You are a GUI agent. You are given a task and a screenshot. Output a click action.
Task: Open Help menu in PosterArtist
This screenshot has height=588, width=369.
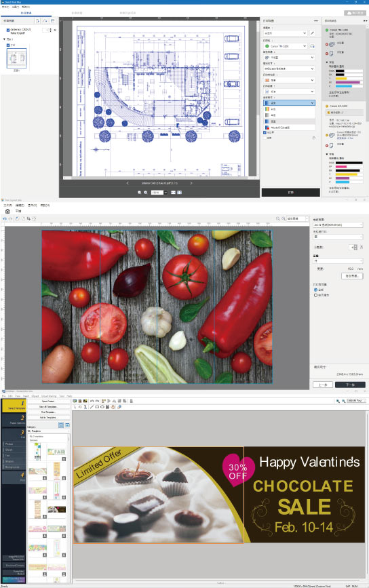[69, 396]
